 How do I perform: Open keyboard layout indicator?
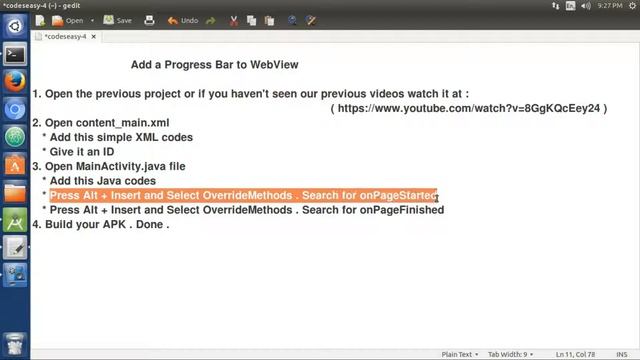570,6
